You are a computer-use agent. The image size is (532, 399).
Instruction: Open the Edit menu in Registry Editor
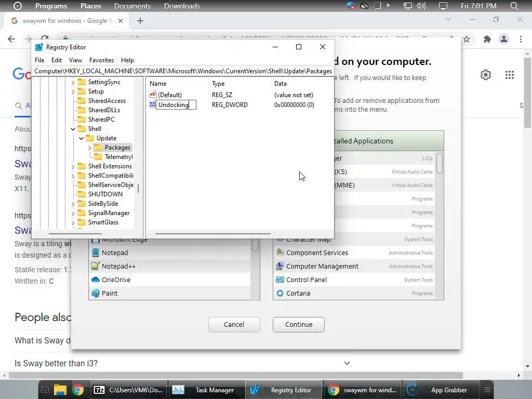tap(56, 60)
